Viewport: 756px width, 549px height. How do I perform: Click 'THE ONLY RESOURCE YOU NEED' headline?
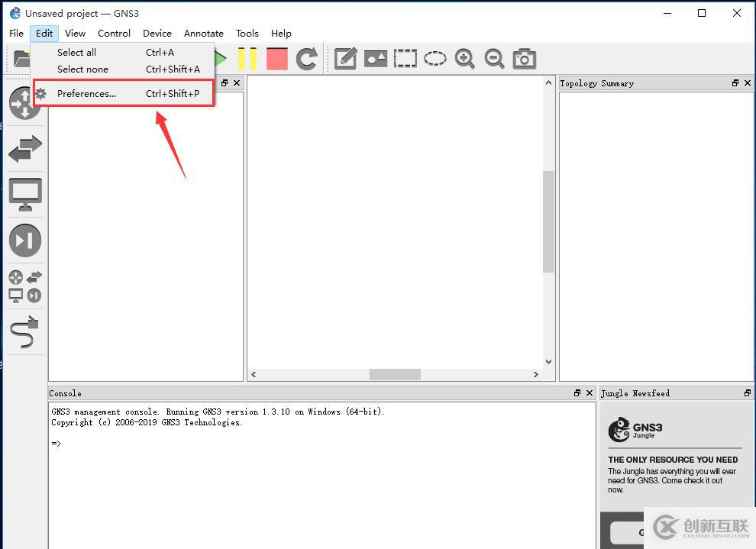[x=673, y=460]
